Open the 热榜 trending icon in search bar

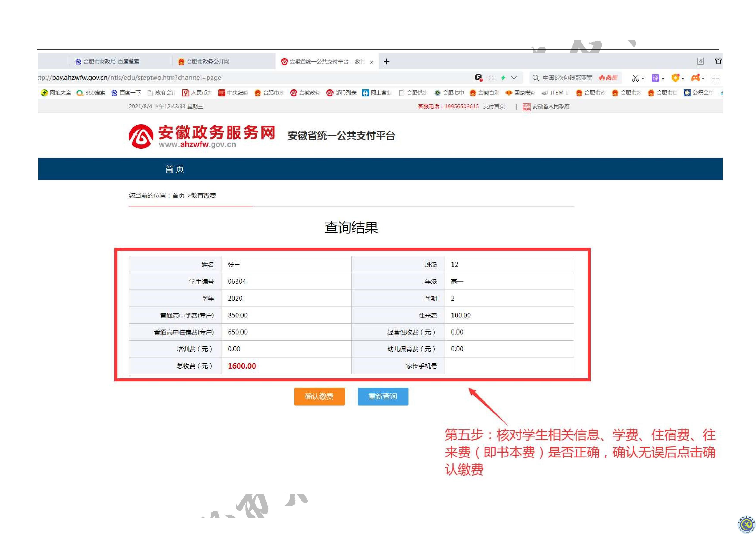pos(608,78)
